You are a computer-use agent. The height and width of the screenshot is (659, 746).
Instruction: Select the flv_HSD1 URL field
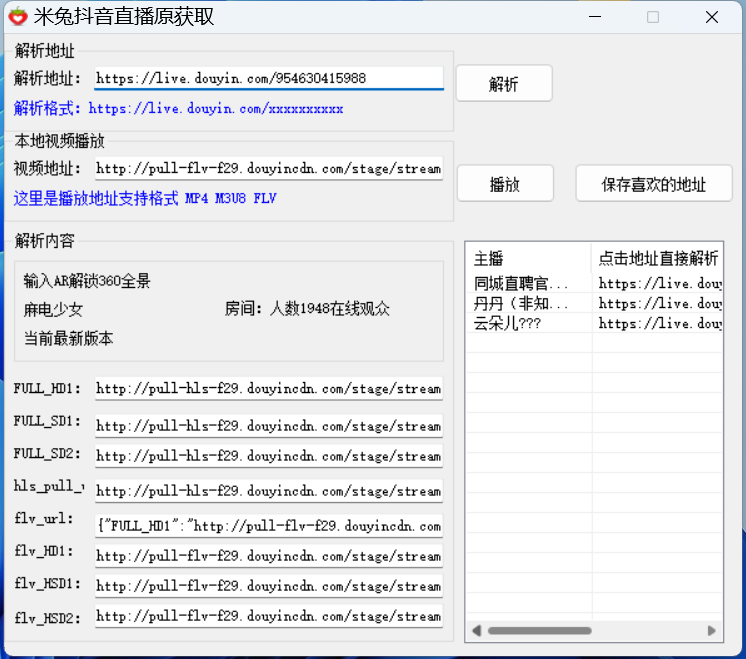point(269,586)
